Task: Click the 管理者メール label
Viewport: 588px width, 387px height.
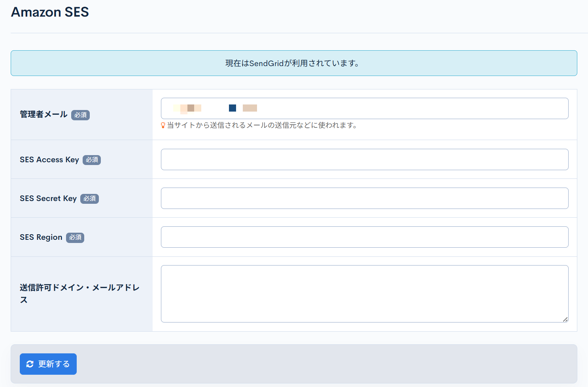Action: 43,114
